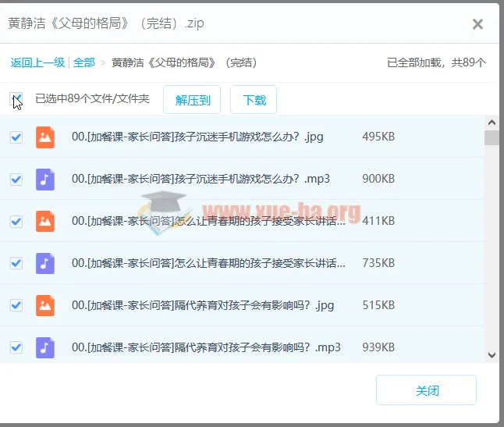Close the zip preview dialog with X
Image resolution: width=504 pixels, height=427 pixels.
point(477,24)
